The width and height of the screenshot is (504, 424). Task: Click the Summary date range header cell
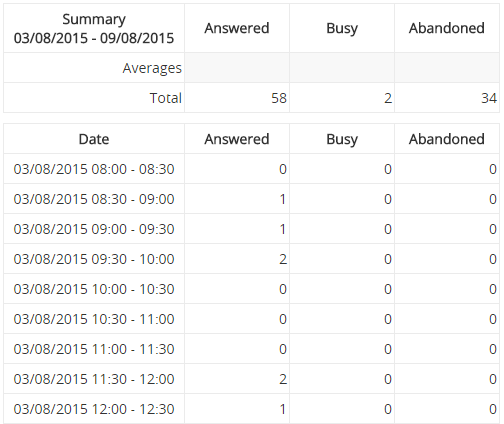[x=94, y=28]
